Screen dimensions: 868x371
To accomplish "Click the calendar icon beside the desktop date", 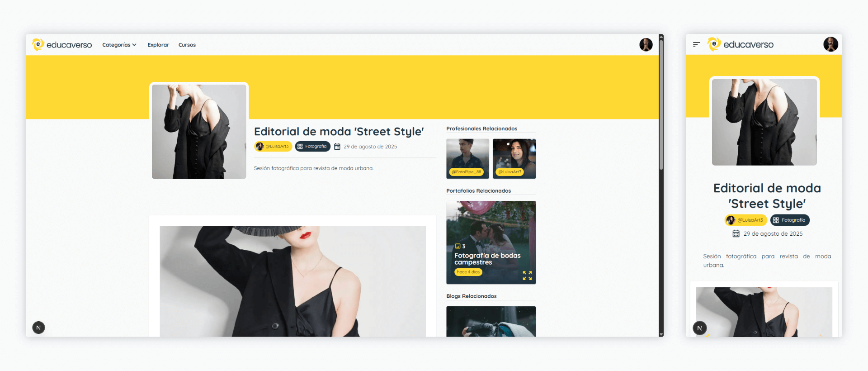I will click(337, 147).
